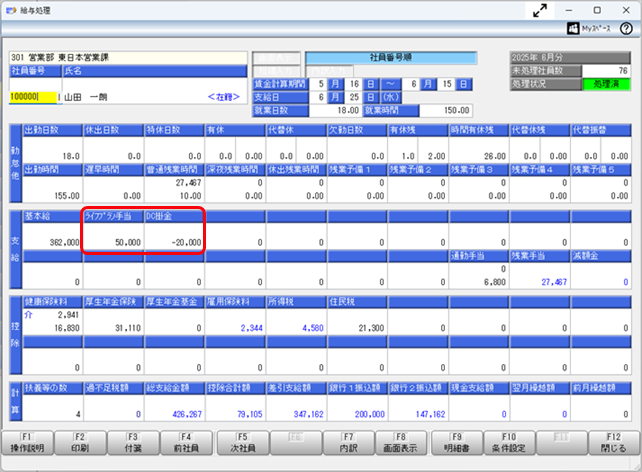Open F7 内訳 breakdown
The height and width of the screenshot is (472, 642).
pyautogui.click(x=348, y=443)
